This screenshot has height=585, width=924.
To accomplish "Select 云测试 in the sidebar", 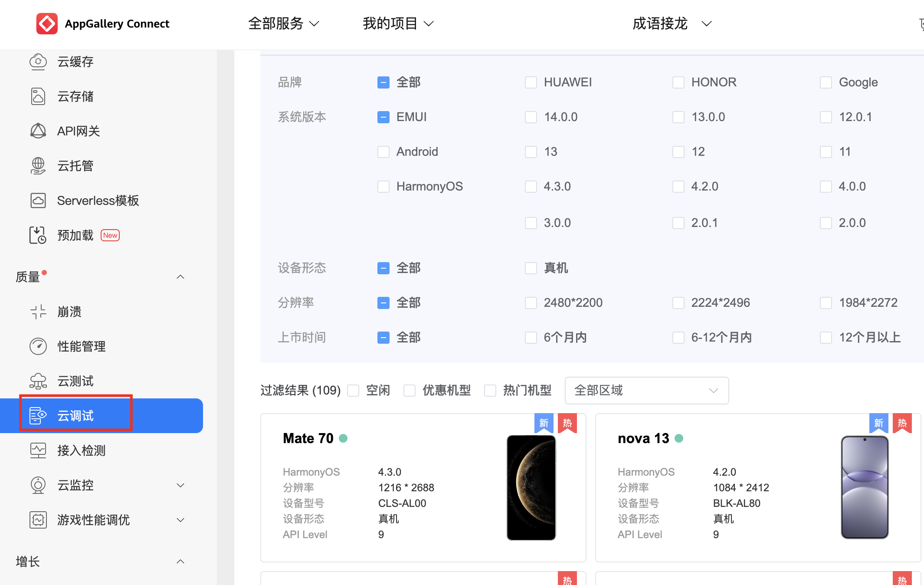I will (75, 381).
